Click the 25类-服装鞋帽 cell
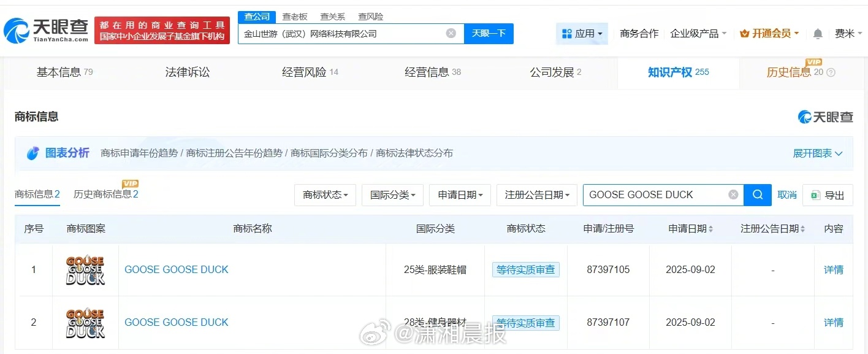The image size is (868, 354). pyautogui.click(x=435, y=269)
